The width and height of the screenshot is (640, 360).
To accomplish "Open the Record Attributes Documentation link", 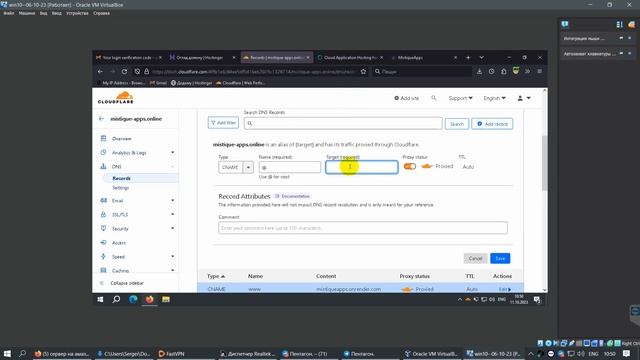I will (293, 196).
